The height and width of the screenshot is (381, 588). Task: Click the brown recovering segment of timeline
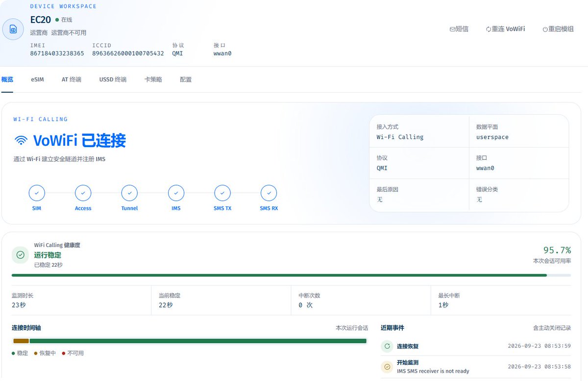pos(21,341)
